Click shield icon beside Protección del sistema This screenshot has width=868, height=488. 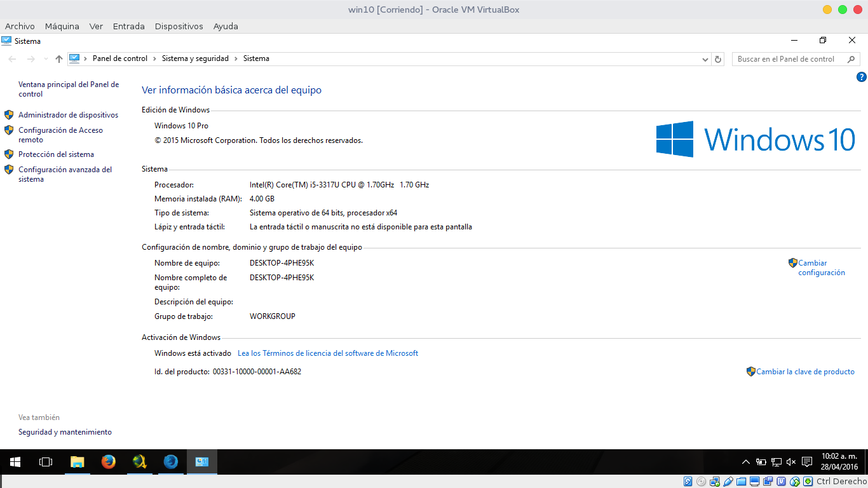click(9, 154)
